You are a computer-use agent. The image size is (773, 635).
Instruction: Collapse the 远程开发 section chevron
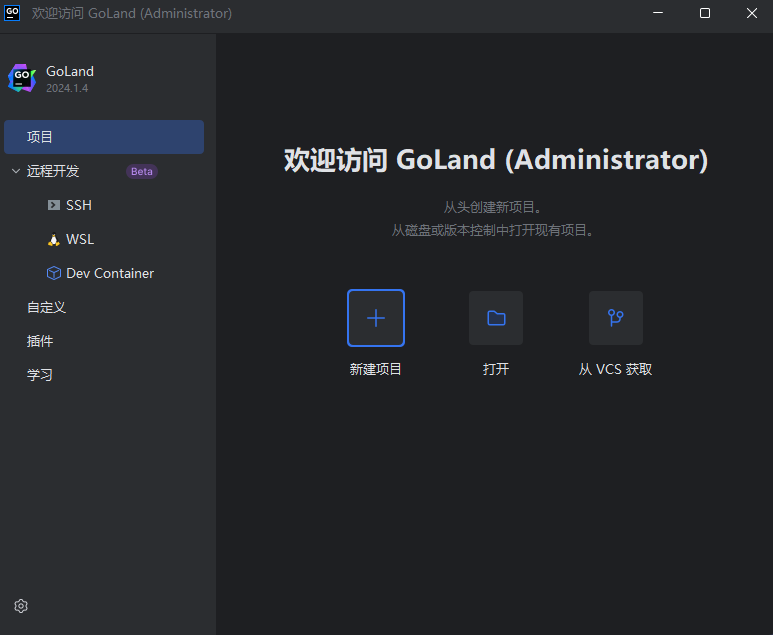[x=16, y=171]
